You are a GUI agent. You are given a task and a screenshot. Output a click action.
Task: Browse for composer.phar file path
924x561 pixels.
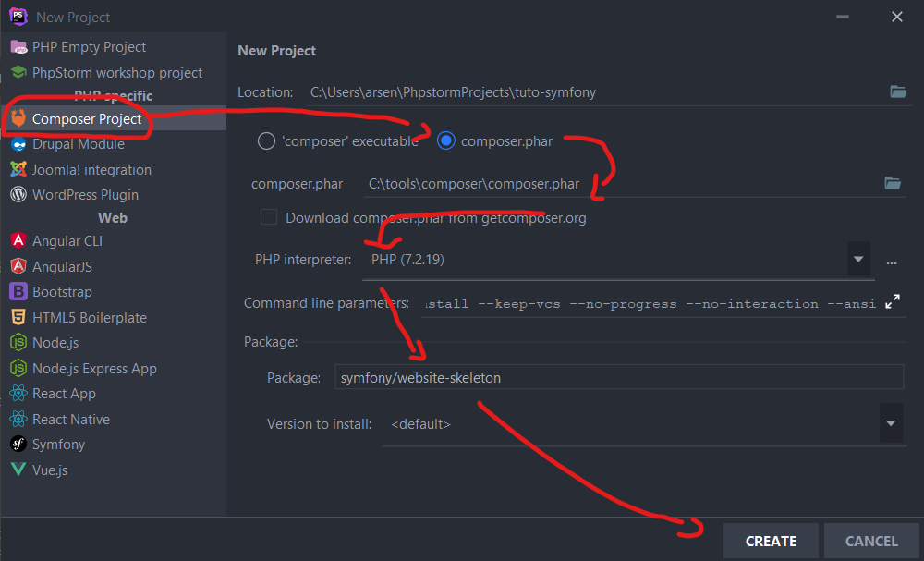(892, 183)
